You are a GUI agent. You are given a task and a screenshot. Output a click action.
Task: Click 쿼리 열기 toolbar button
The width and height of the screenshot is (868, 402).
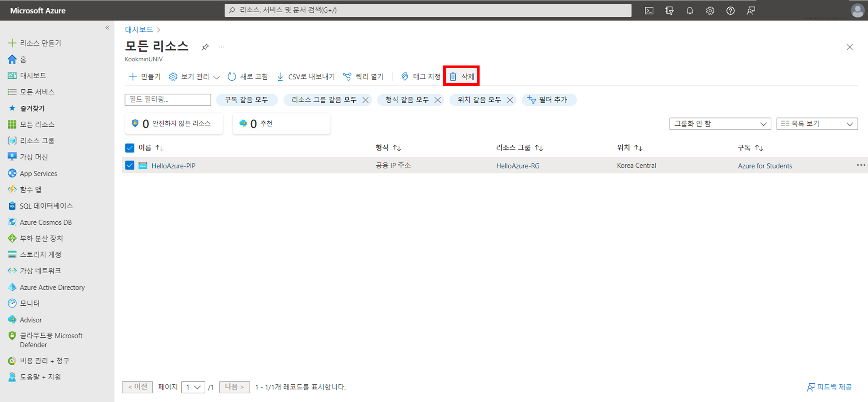click(x=363, y=77)
